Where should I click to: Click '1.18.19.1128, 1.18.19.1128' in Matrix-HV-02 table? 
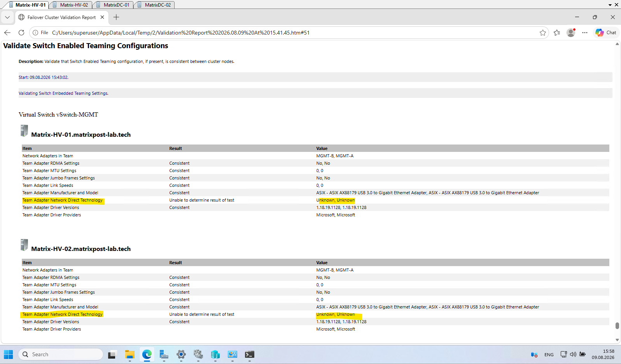tap(341, 322)
